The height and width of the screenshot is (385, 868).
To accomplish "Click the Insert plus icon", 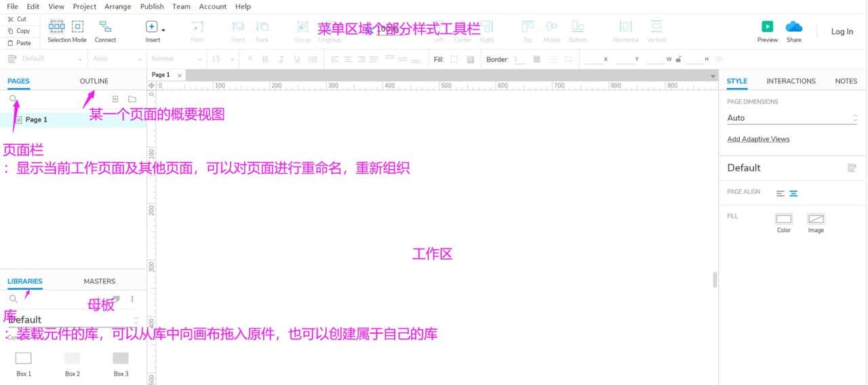I will pos(152,26).
